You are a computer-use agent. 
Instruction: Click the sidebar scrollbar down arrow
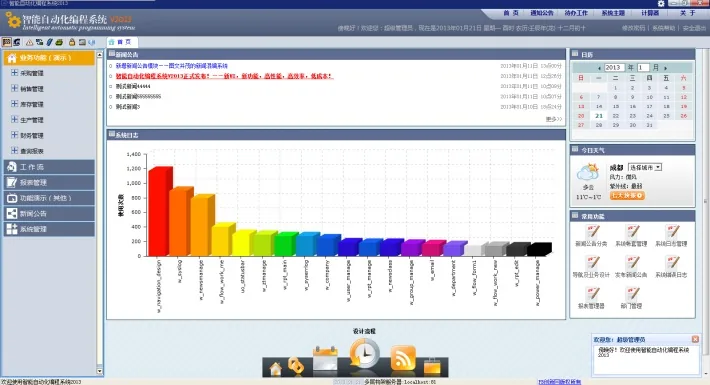[x=100, y=371]
